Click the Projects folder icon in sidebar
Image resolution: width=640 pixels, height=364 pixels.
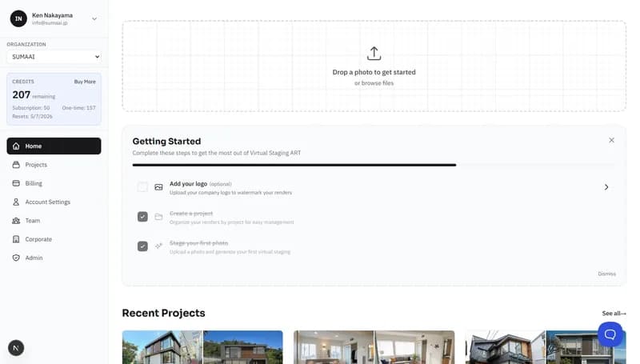[x=16, y=165]
